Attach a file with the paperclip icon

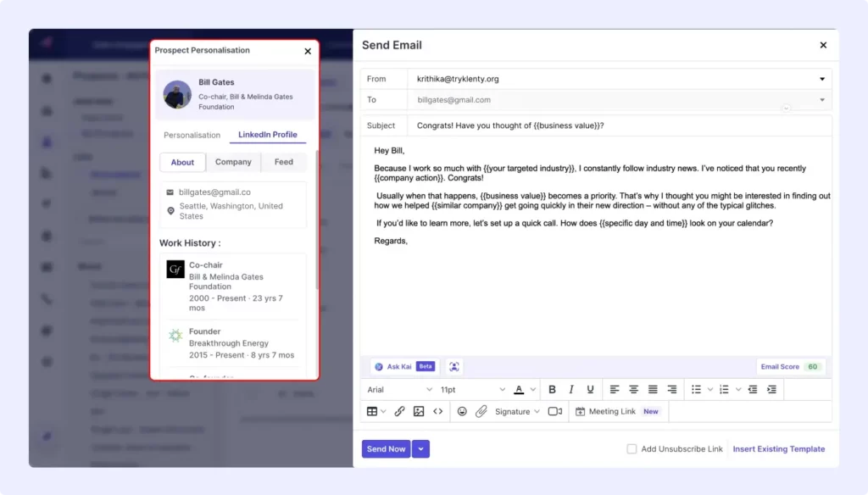[x=481, y=411]
